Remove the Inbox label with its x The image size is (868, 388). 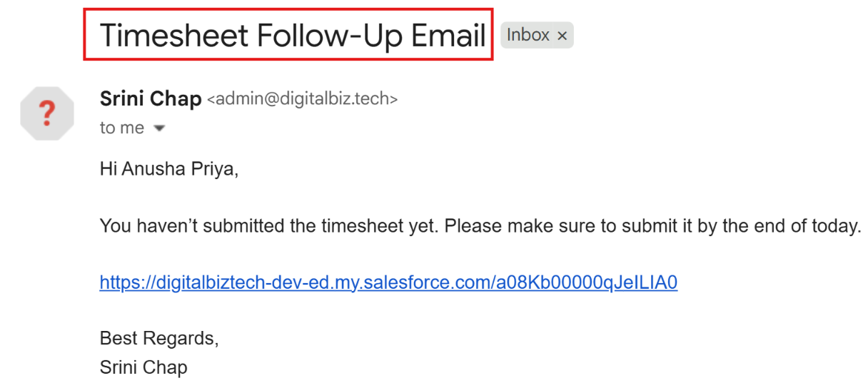point(562,36)
